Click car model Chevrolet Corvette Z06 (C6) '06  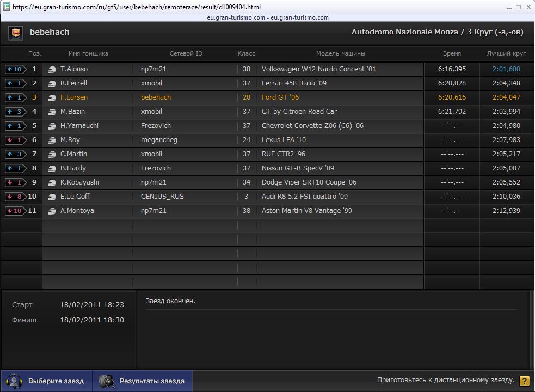click(312, 126)
